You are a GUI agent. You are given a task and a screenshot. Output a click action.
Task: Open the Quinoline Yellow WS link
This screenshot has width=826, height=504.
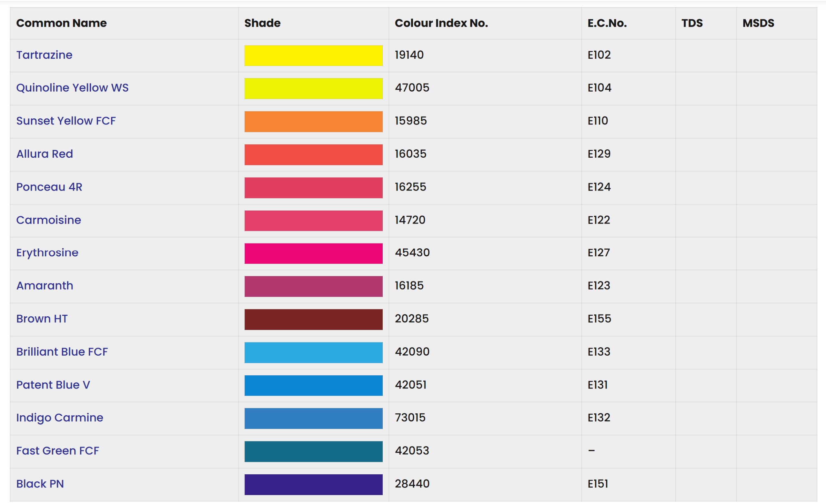pyautogui.click(x=72, y=88)
